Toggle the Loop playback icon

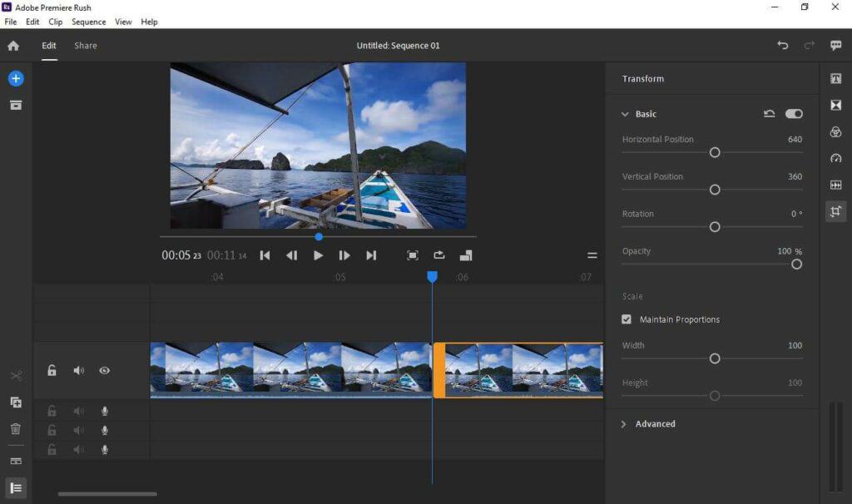click(x=439, y=255)
